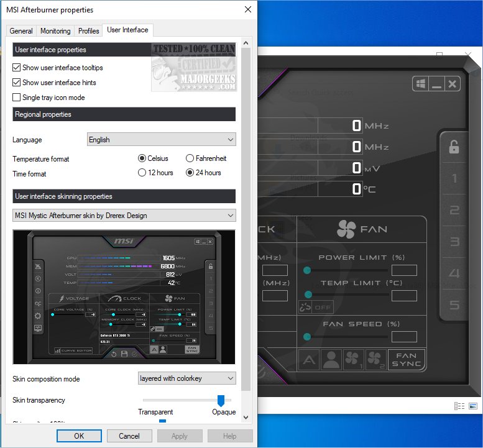Click the Temp Limit value box
483x448 pixels.
404,296
